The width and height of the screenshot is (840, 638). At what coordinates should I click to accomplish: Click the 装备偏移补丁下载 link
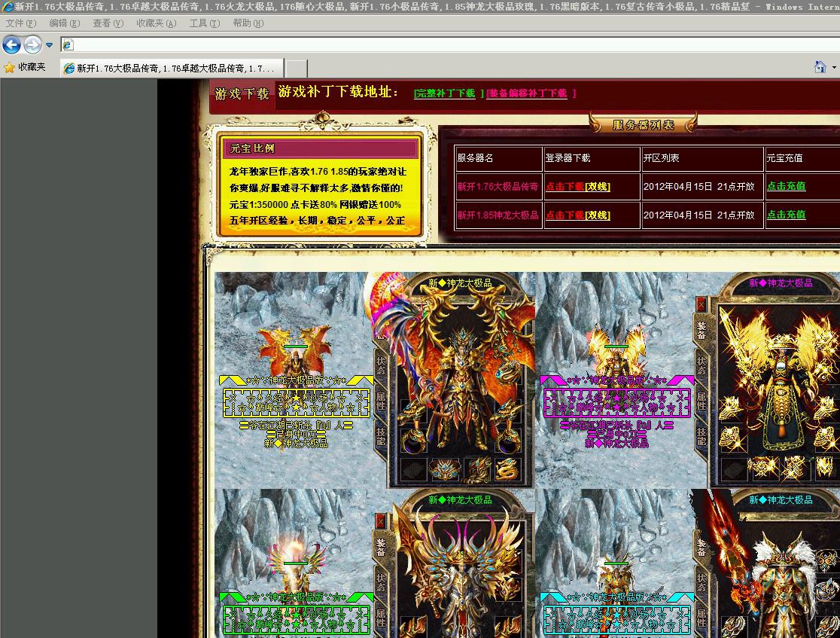point(527,93)
